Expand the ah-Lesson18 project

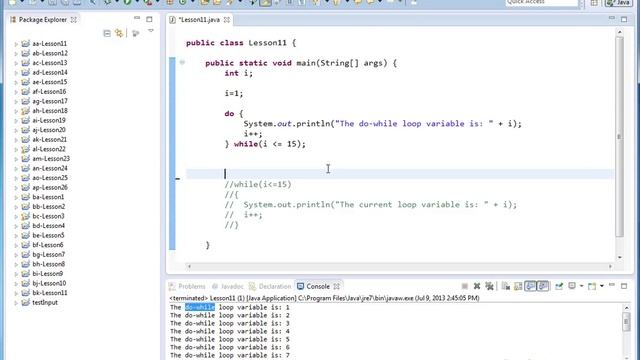click(x=16, y=111)
